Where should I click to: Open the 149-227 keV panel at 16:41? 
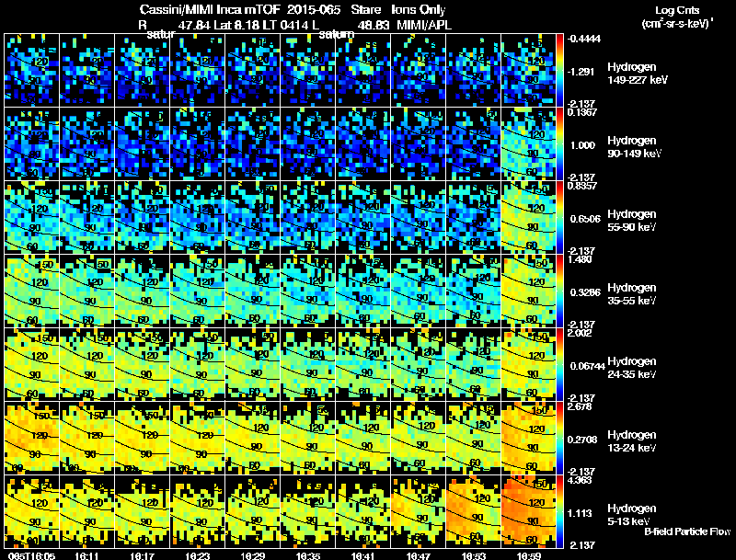tap(363, 71)
